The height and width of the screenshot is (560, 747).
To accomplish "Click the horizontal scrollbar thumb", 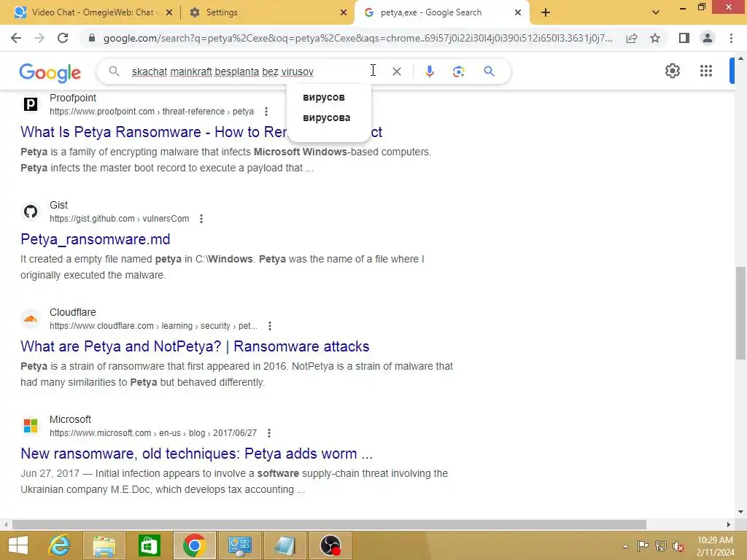I will (x=329, y=524).
